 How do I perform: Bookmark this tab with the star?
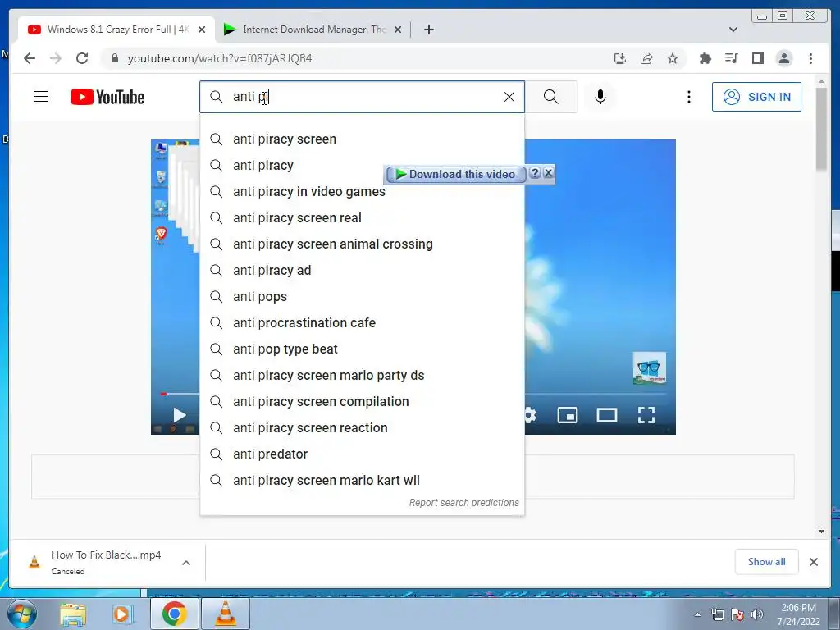click(x=673, y=58)
